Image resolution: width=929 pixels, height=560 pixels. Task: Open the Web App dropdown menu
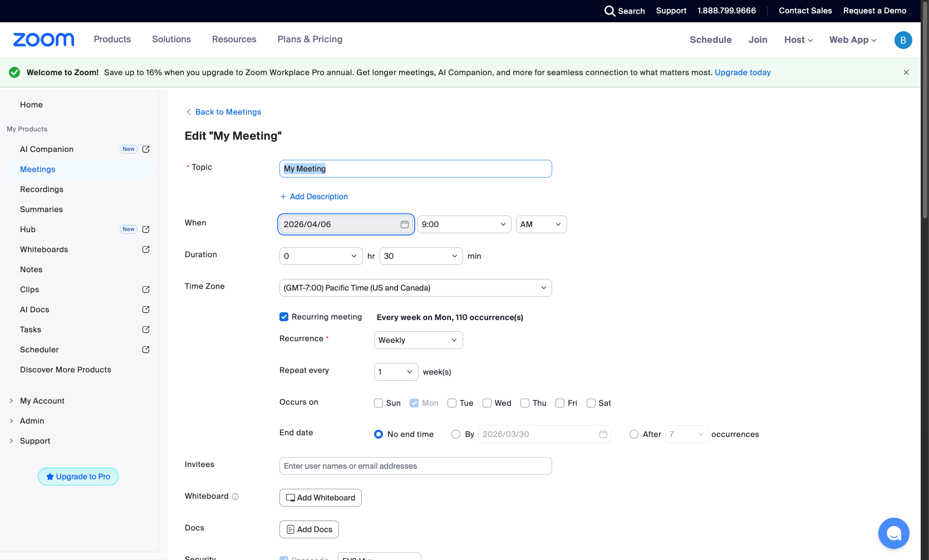[x=853, y=40]
